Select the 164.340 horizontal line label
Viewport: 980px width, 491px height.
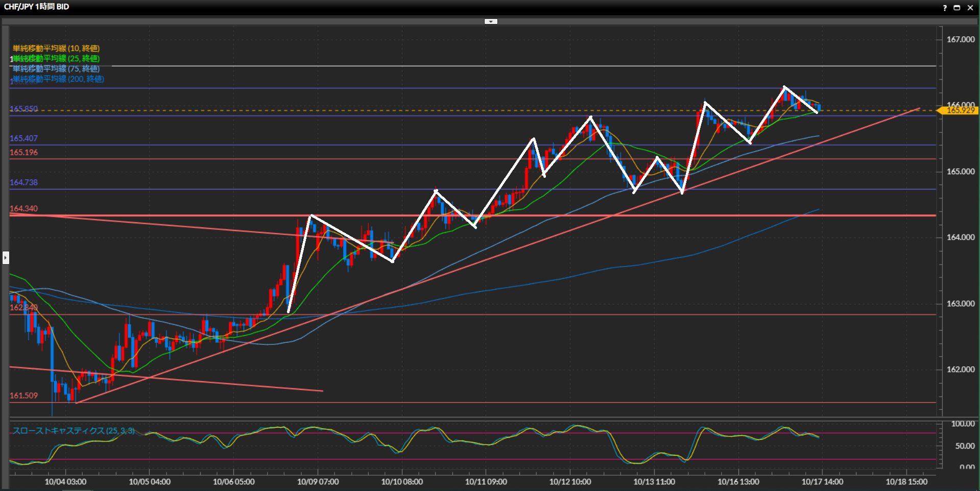[x=23, y=208]
